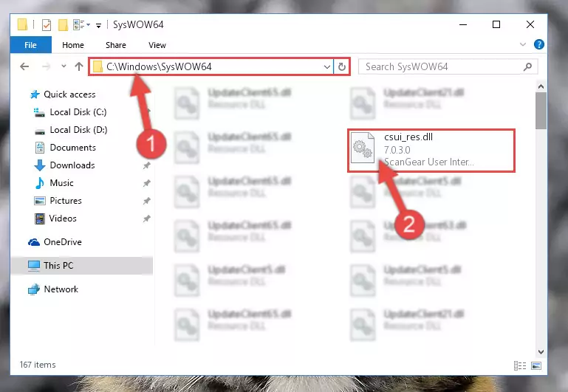The width and height of the screenshot is (568, 392).
Task: Click the folder icon in title bar
Action: 22,24
